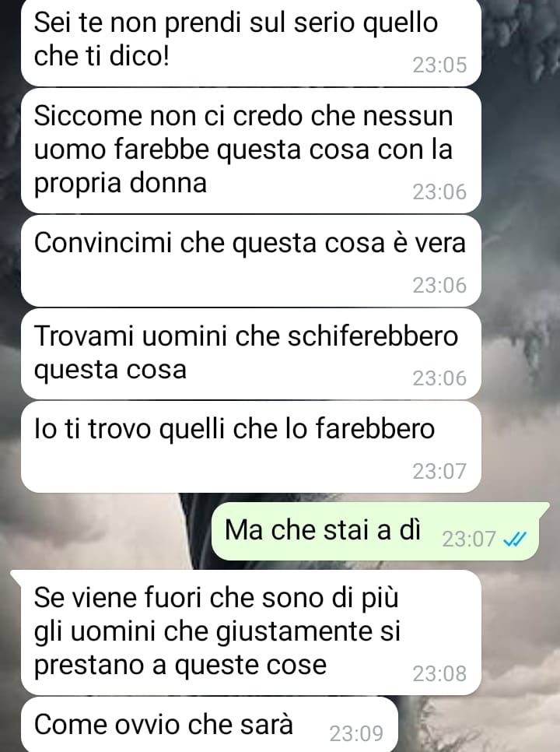The width and height of the screenshot is (560, 752).
Task: Select the "Io ti trovo quelli che lo farebbero" message
Action: [x=251, y=447]
